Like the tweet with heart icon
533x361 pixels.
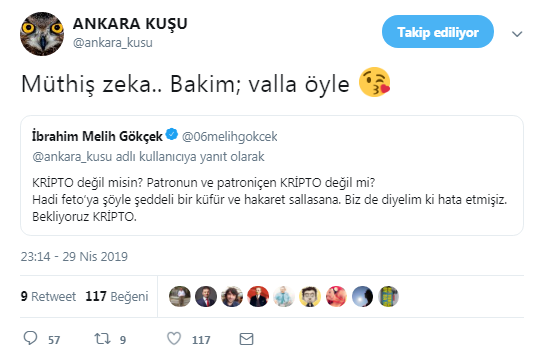pyautogui.click(x=174, y=339)
